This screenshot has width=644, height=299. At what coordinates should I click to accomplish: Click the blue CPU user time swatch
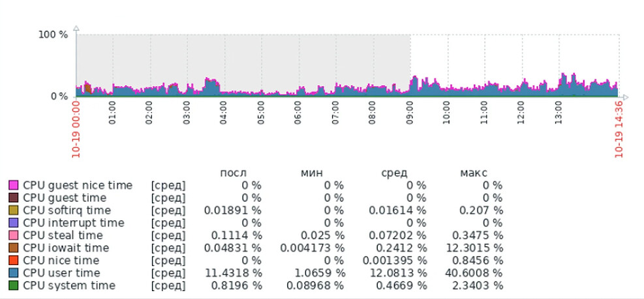(x=13, y=273)
